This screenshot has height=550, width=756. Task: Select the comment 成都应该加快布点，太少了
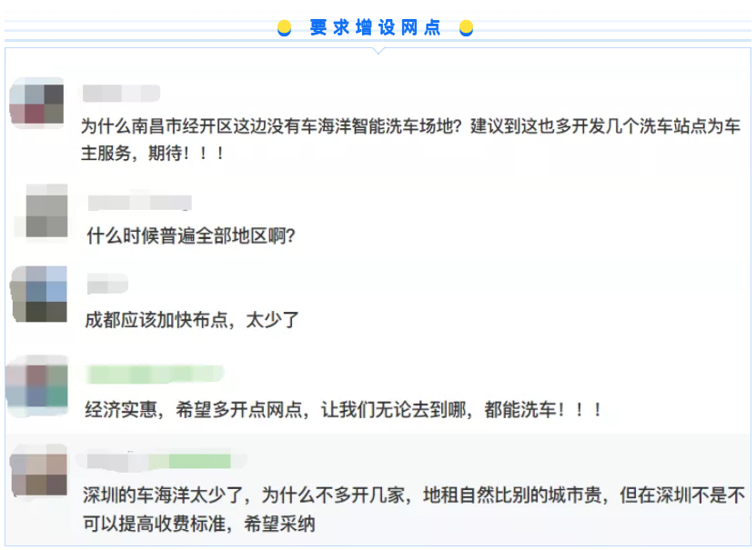(x=191, y=319)
